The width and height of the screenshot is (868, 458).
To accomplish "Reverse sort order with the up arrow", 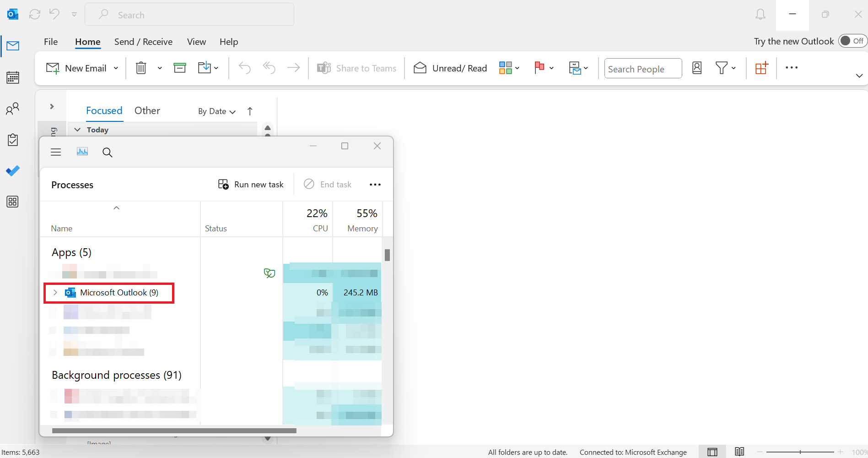I will click(250, 111).
